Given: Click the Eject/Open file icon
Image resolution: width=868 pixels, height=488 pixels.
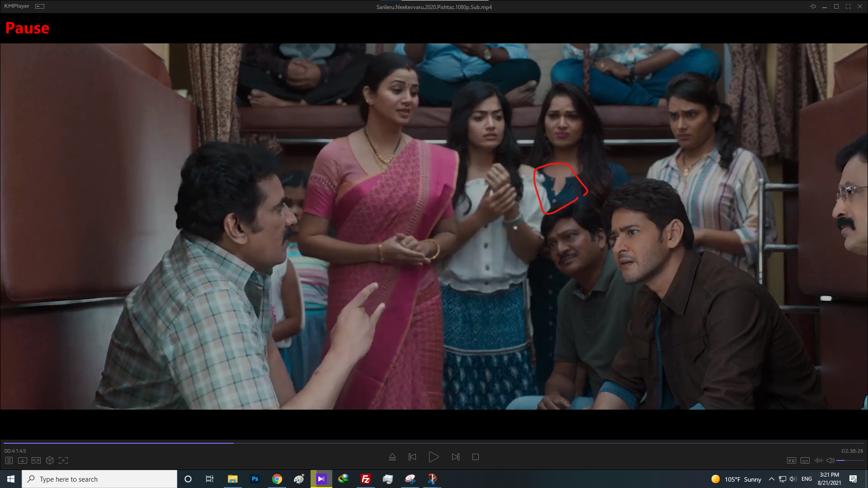Looking at the screenshot, I should (x=392, y=457).
